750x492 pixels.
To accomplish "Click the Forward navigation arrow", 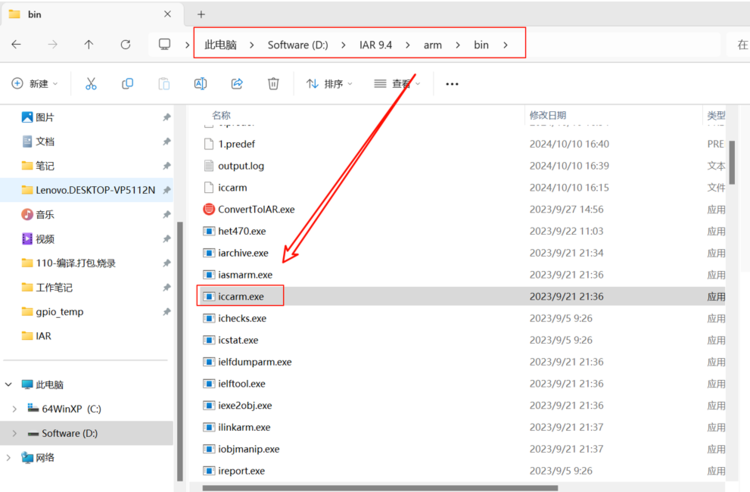I will pyautogui.click(x=53, y=44).
